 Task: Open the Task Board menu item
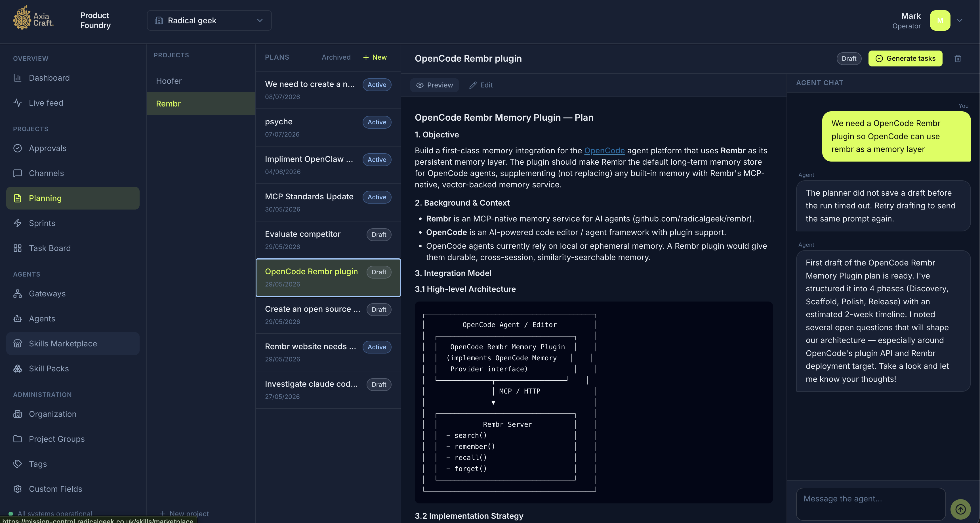(73, 248)
